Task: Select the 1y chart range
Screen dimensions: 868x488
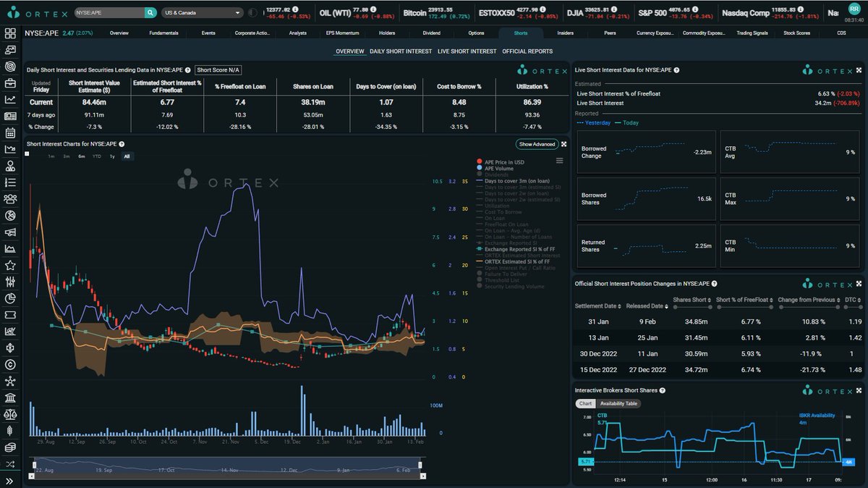Action: pos(111,156)
